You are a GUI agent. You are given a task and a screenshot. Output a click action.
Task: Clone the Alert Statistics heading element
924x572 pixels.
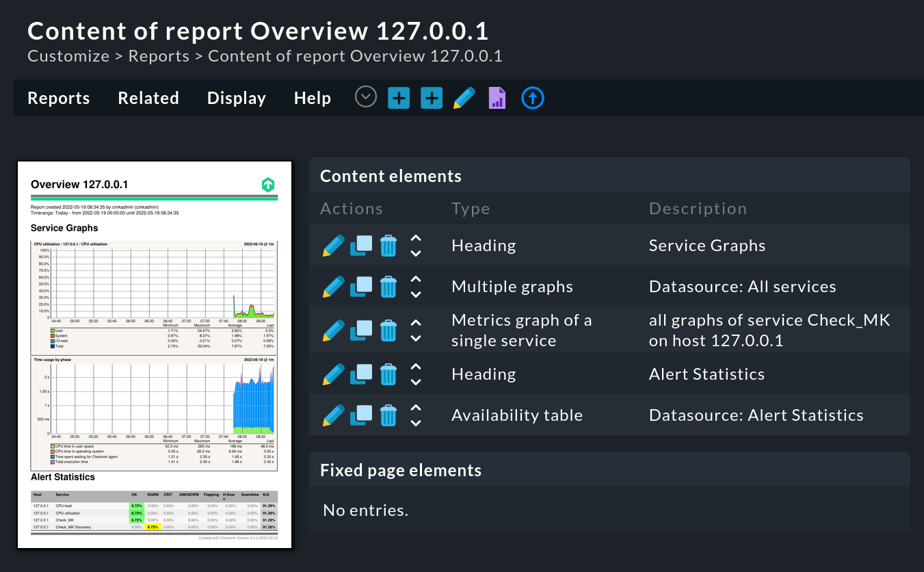[361, 374]
